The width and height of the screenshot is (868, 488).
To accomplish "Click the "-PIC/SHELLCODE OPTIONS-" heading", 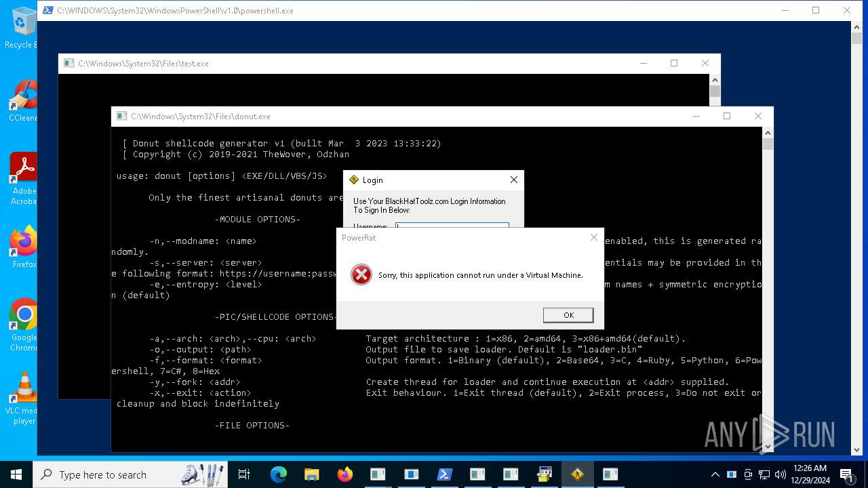I will point(275,317).
